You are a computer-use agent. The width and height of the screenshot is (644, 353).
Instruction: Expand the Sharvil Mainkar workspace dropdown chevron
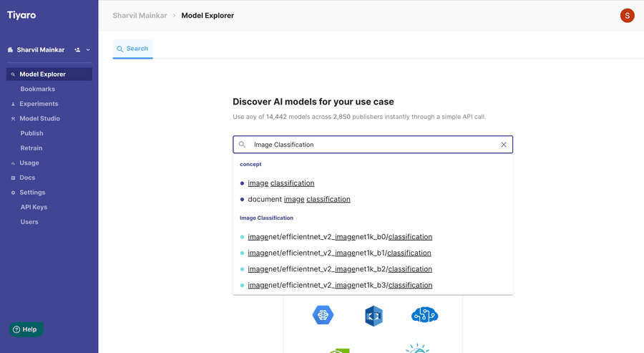pos(88,50)
